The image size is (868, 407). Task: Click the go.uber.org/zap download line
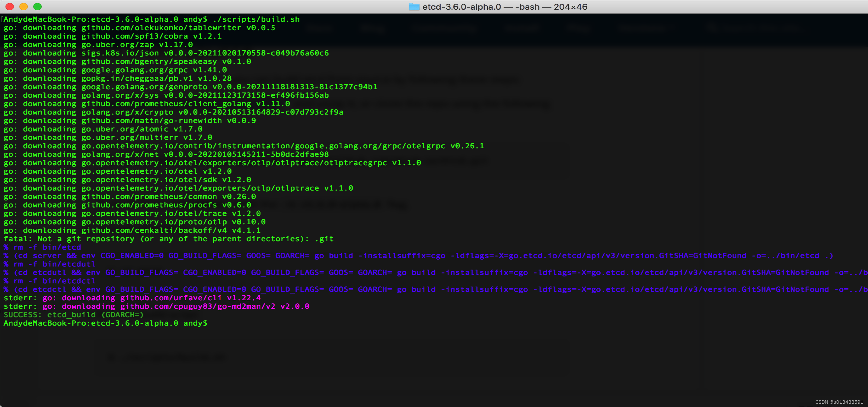click(101, 44)
